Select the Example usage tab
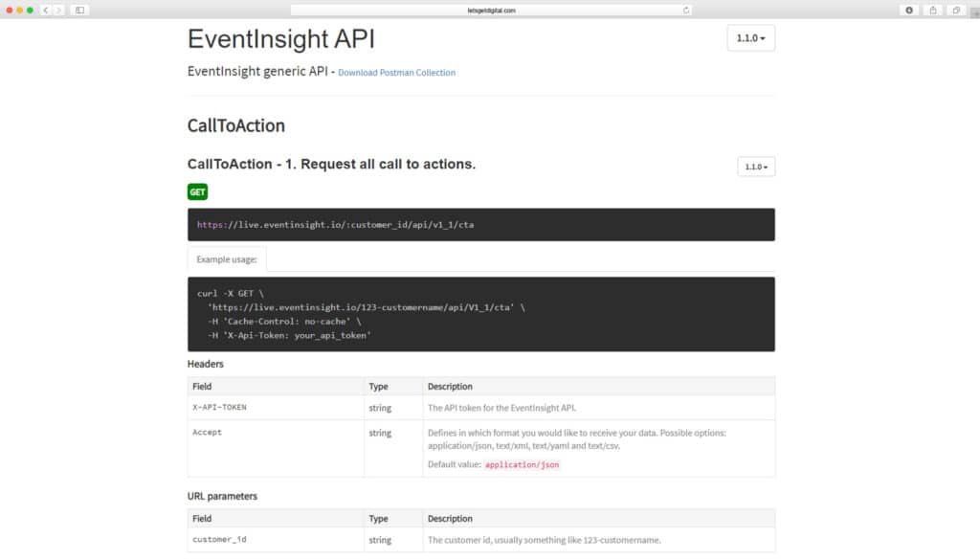980x560 pixels. point(227,259)
